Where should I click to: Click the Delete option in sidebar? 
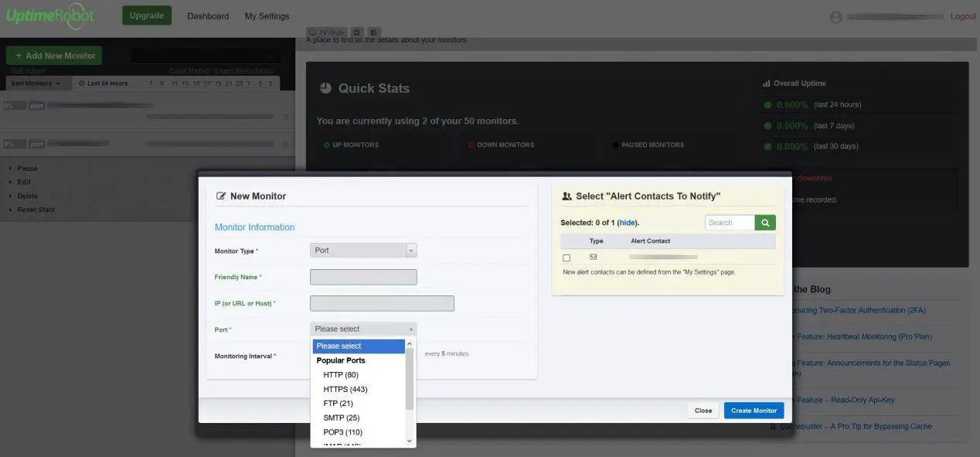pos(27,196)
